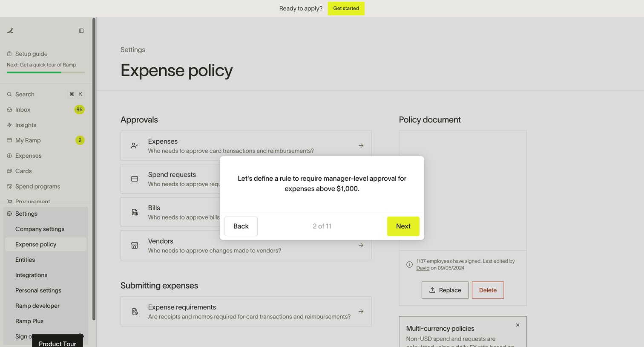Click the Bills document icon
Viewport: 644px width, 347px height.
[x=135, y=212]
